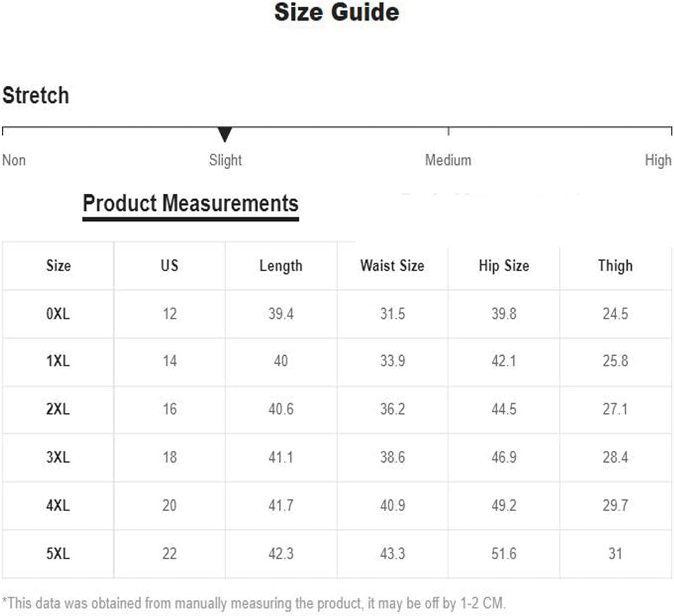Click the US column header
The image size is (674, 616).
pos(169,266)
